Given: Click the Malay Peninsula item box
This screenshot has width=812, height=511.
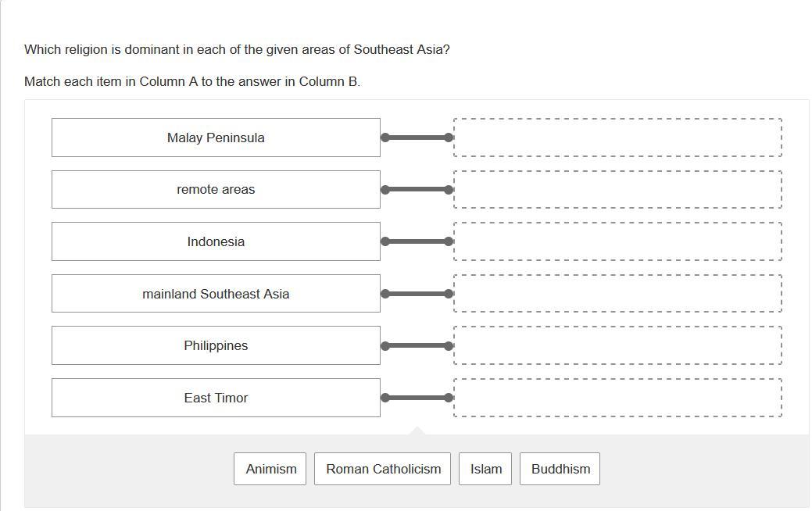Looking at the screenshot, I should [x=216, y=138].
